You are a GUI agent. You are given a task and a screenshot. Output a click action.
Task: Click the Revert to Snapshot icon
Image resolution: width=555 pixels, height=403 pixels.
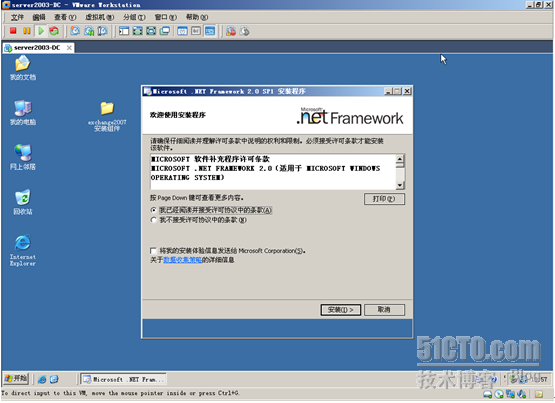(89, 31)
